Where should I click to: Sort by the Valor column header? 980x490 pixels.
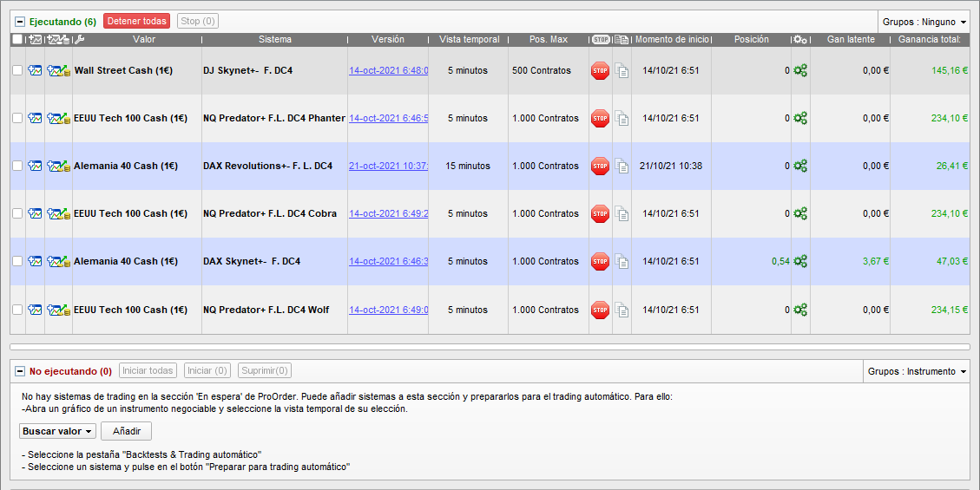[144, 39]
